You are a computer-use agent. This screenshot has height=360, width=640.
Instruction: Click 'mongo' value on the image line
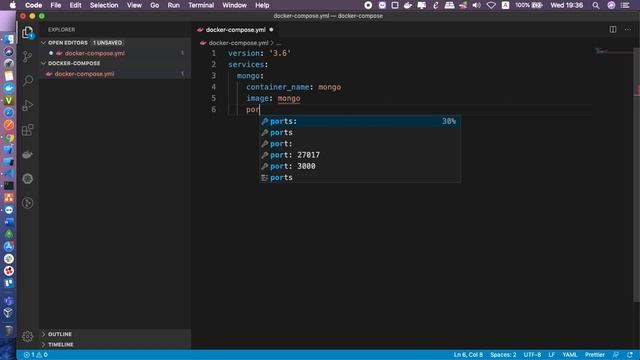pyautogui.click(x=289, y=98)
